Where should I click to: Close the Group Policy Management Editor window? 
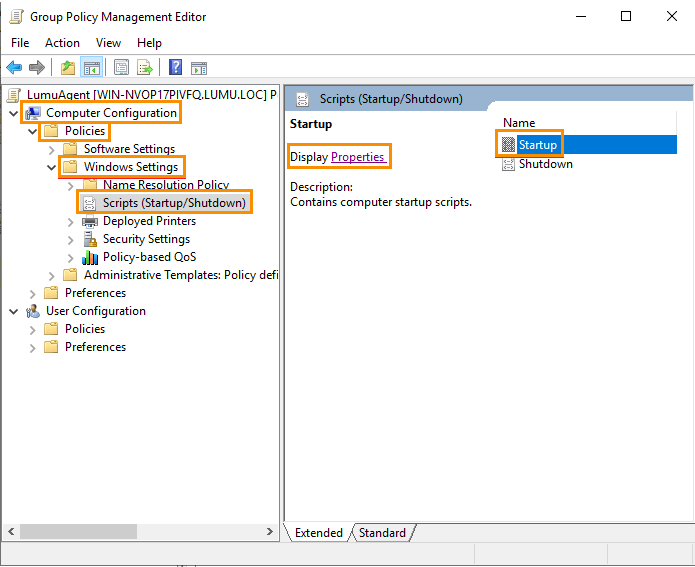[672, 16]
